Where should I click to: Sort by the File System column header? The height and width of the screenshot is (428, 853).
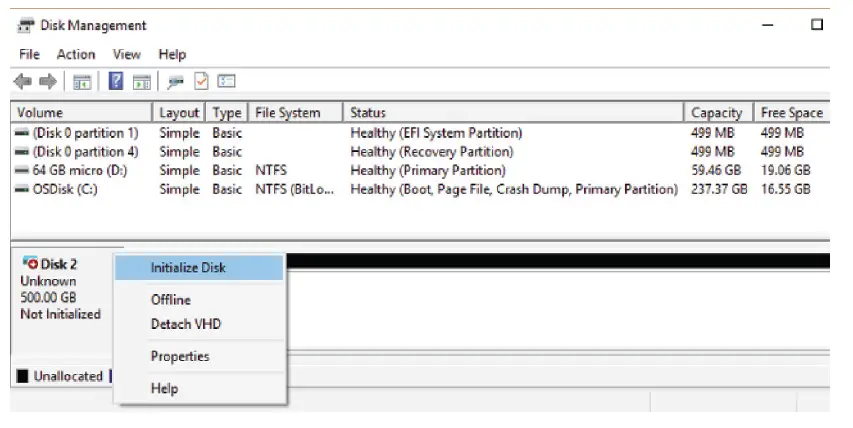tap(296, 113)
